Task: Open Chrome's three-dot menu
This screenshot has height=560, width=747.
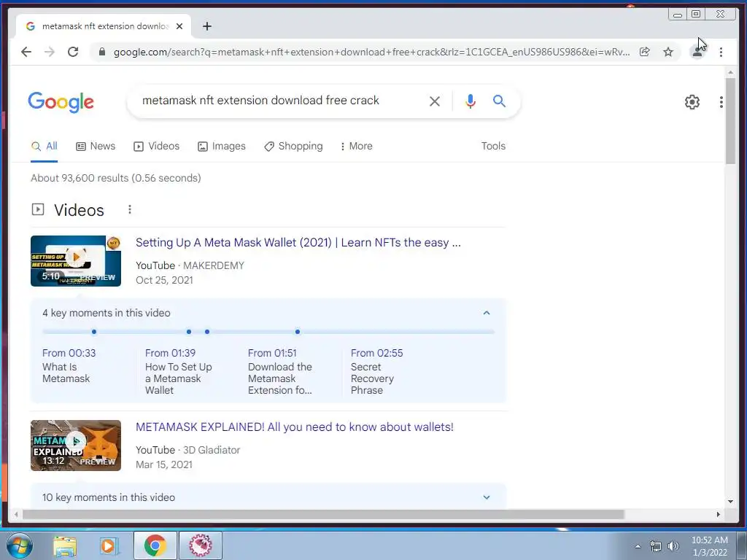Action: tap(721, 52)
